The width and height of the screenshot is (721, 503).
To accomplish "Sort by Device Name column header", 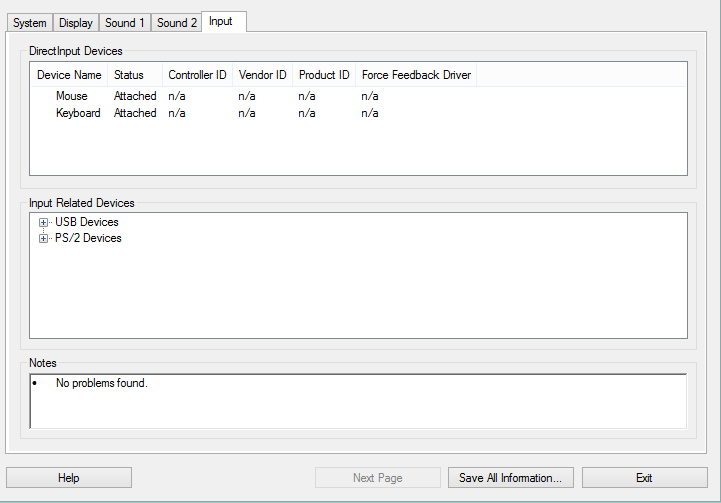I will 69,75.
